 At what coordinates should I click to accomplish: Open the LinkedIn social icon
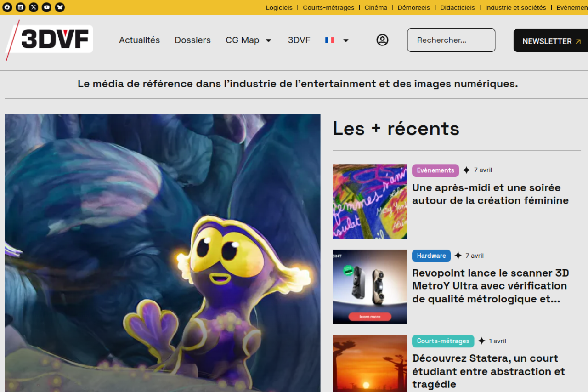point(21,7)
